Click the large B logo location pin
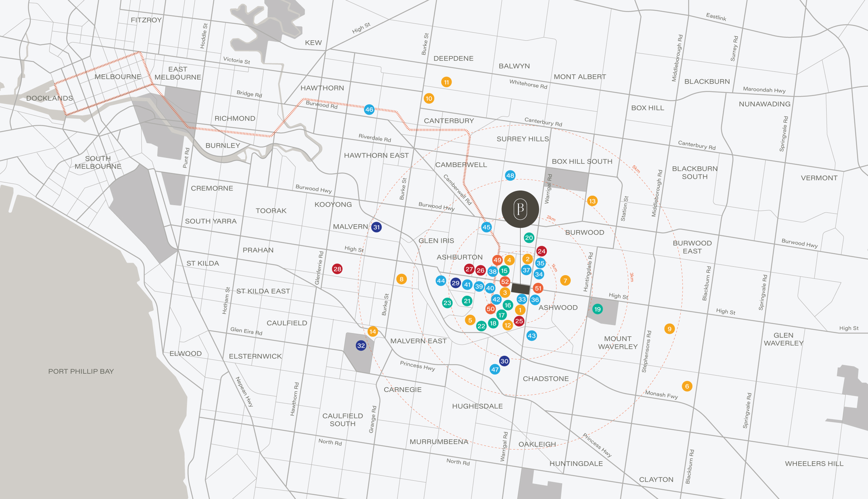This screenshot has width=868, height=499. [520, 209]
